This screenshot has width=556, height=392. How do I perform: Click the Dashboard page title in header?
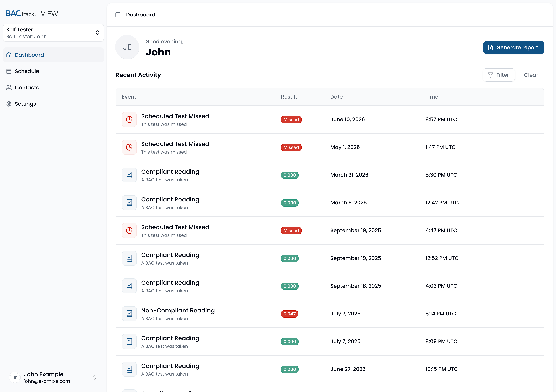point(140,15)
